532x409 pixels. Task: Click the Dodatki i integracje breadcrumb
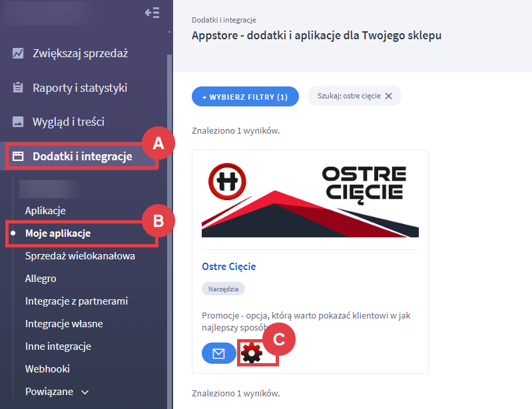tap(224, 20)
